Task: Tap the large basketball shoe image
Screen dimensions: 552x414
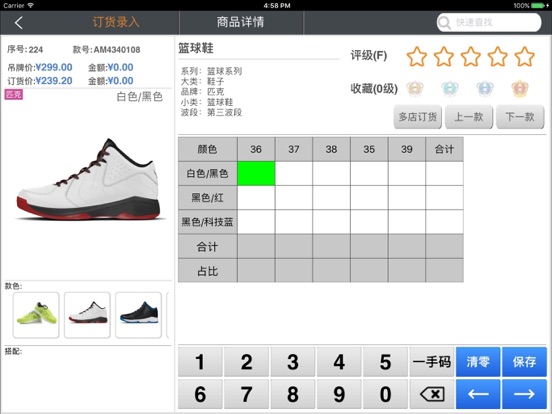Action: click(x=90, y=180)
